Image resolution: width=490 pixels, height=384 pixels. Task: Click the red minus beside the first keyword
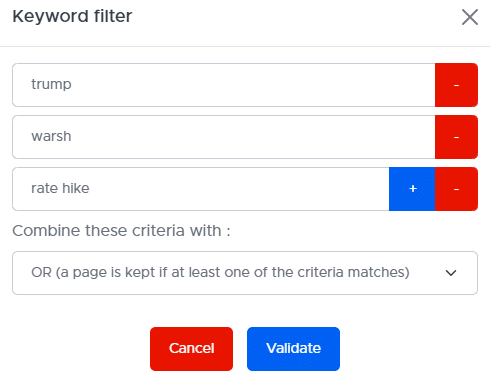[456, 85]
